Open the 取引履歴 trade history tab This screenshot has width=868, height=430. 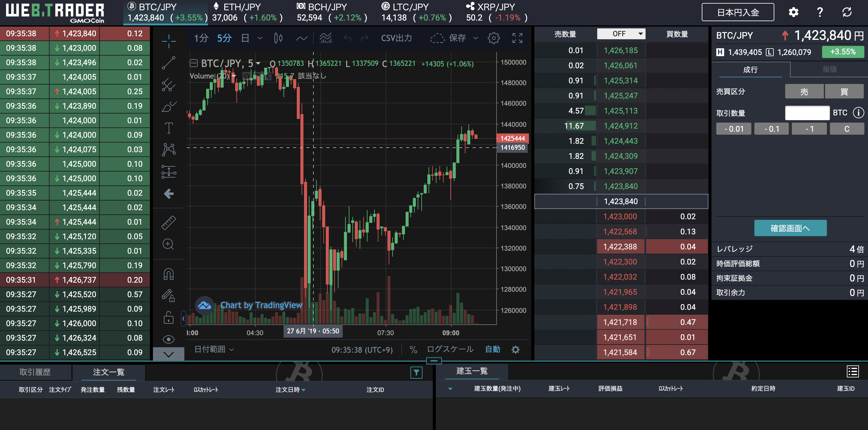(35, 372)
